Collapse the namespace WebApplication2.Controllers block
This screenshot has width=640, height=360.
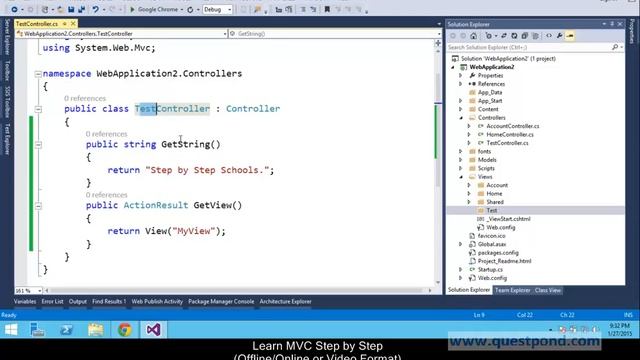tap(38, 74)
